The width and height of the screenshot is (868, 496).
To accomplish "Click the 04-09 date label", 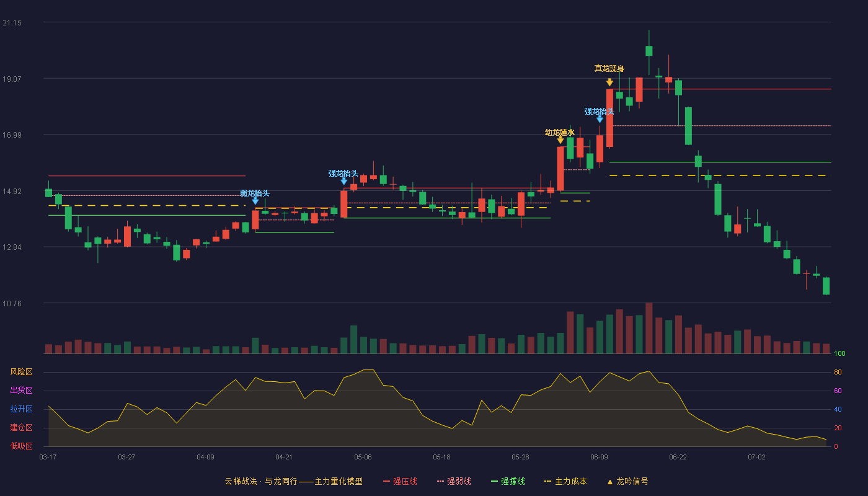I will (205, 457).
